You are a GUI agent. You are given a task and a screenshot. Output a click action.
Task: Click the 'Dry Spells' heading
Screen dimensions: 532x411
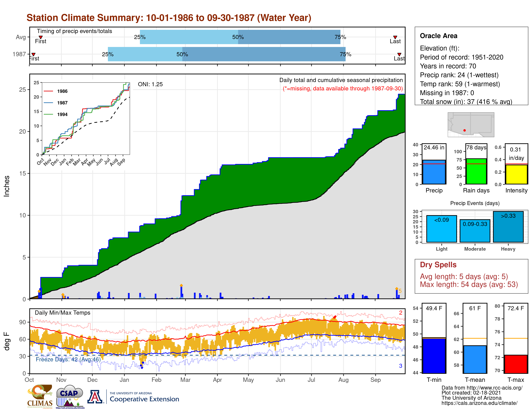pyautogui.click(x=438, y=265)
